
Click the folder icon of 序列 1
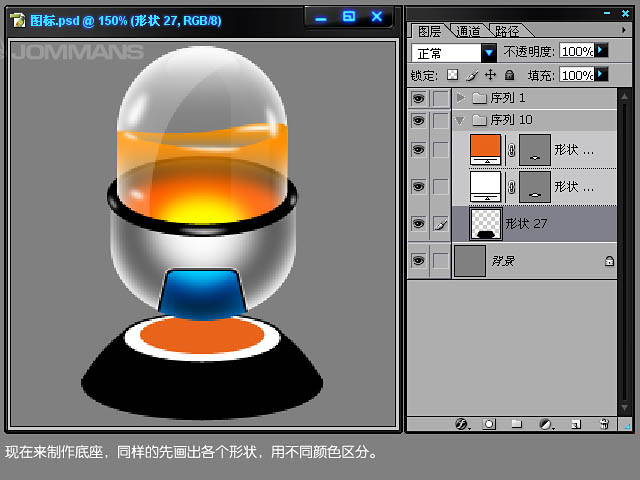pyautogui.click(x=479, y=98)
